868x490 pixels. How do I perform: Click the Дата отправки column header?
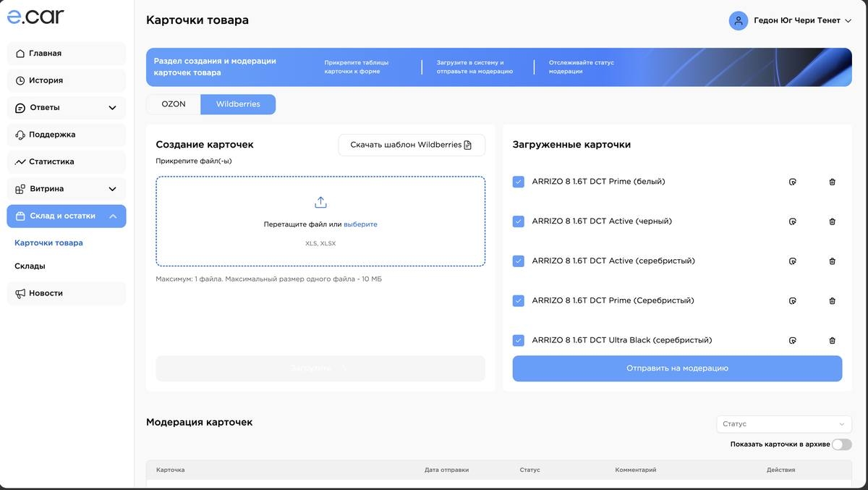446,470
